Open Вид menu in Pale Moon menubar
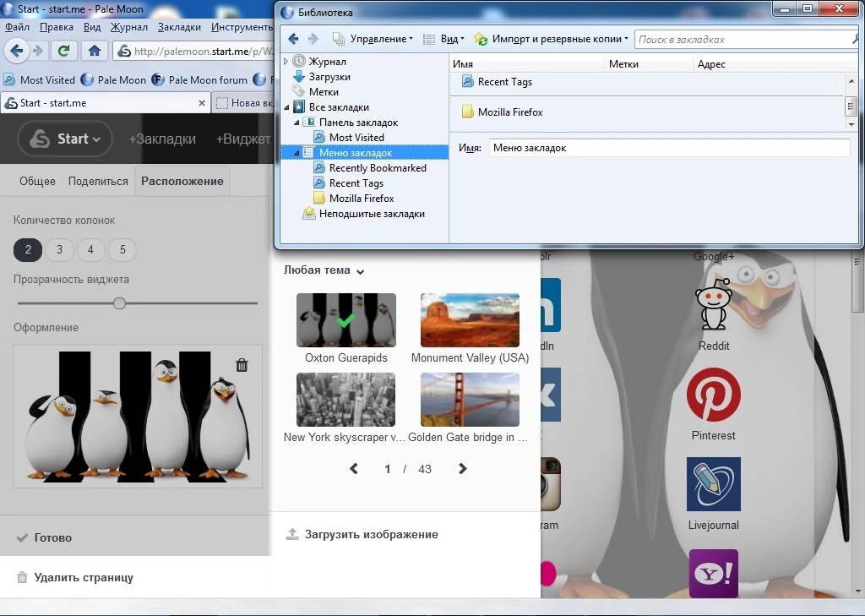This screenshot has width=865, height=616. click(x=91, y=26)
